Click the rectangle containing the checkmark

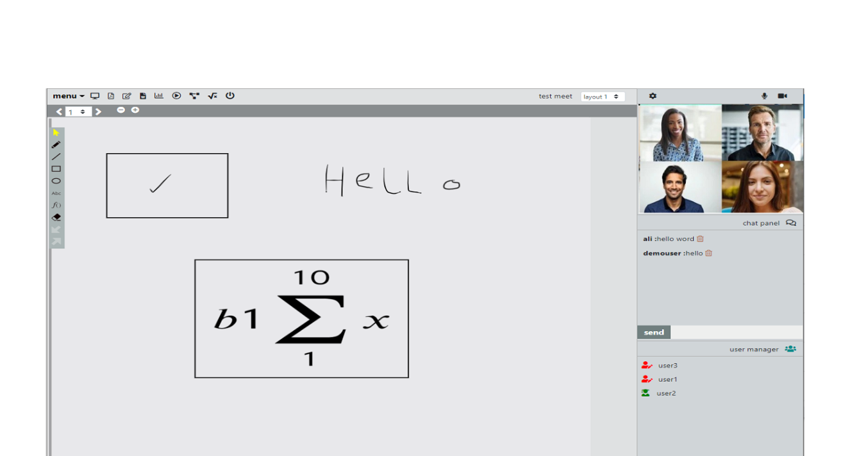167,186
